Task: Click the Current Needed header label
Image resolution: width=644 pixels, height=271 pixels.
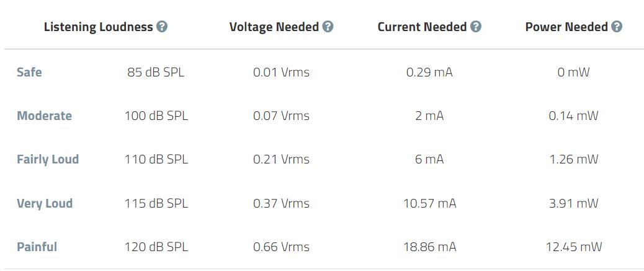Action: pos(422,27)
